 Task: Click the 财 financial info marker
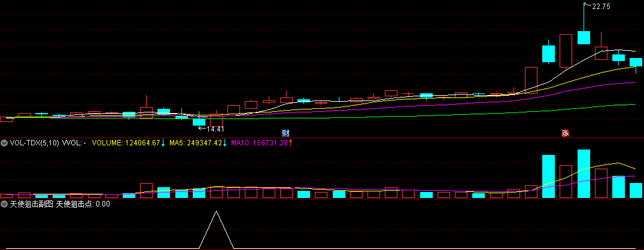point(286,133)
